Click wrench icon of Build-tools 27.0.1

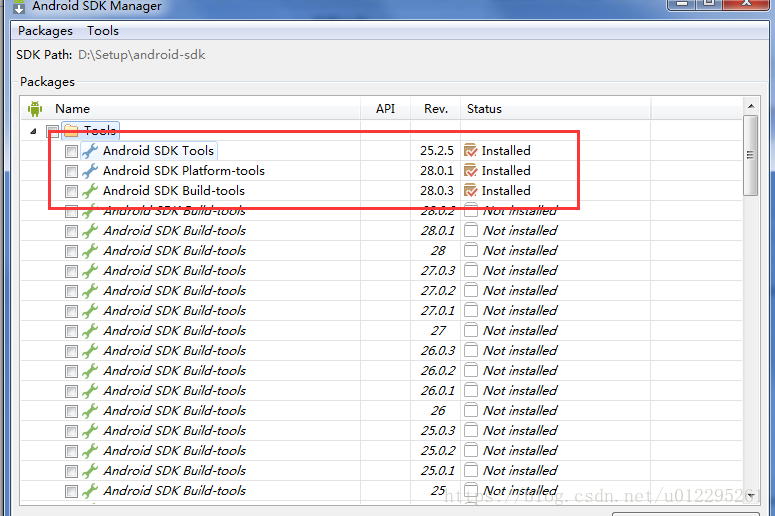90,311
